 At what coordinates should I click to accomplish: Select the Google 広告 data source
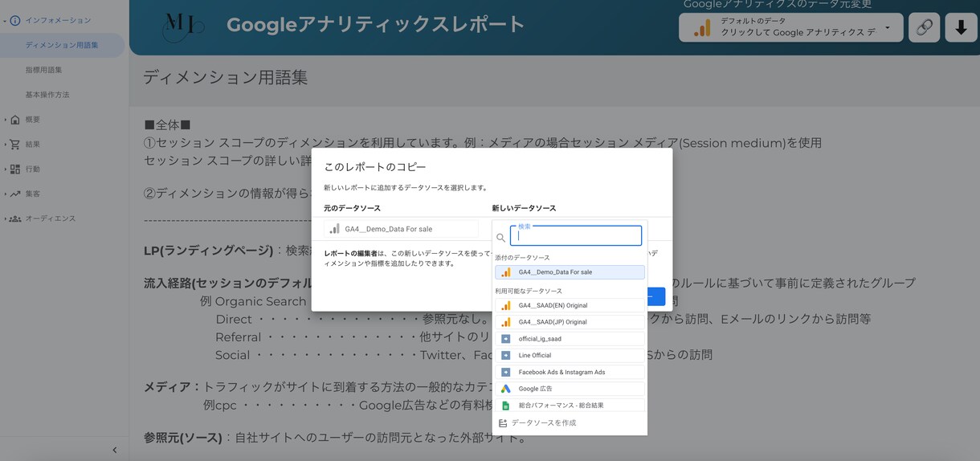click(570, 389)
